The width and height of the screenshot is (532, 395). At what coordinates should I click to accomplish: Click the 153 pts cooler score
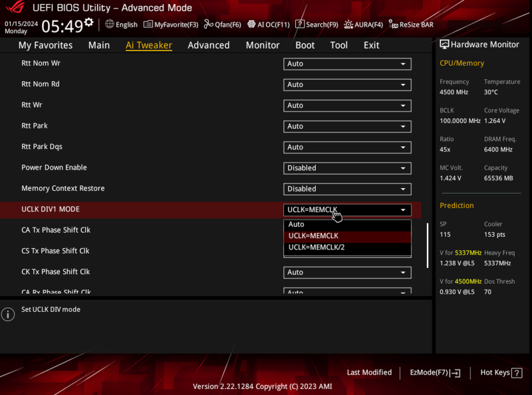[x=494, y=235]
